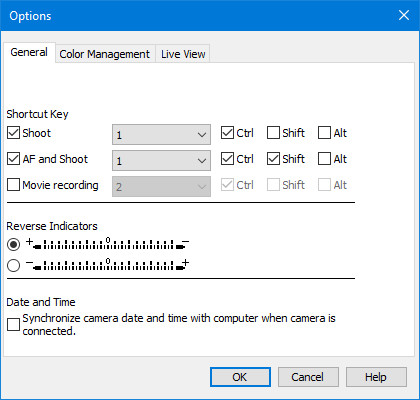Uncheck Shift modifier for AF and Shoot
The width and height of the screenshot is (420, 400).
coord(273,159)
